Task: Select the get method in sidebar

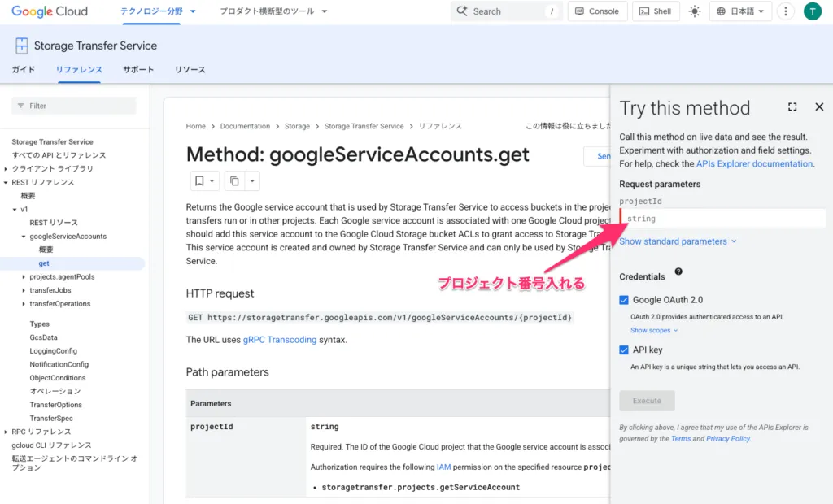Action: pyautogui.click(x=44, y=263)
